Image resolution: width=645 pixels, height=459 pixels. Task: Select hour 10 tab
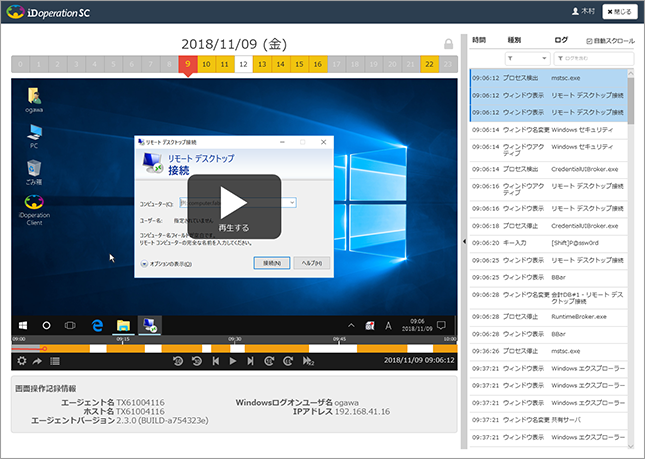(206, 64)
